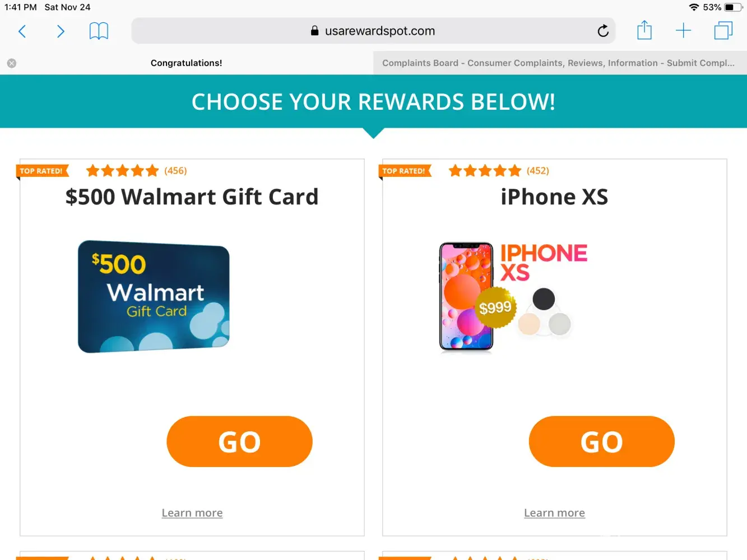Open the bookmarks book icon
This screenshot has height=560, width=747.
pos(99,31)
